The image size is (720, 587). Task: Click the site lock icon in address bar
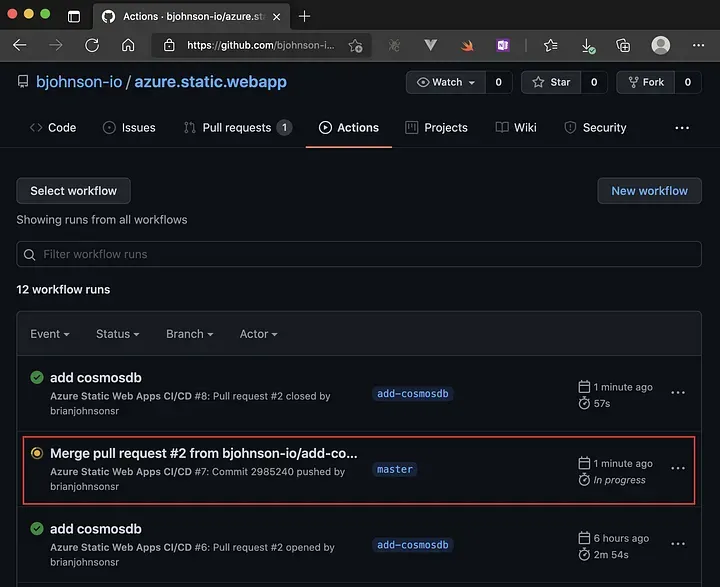coord(169,45)
